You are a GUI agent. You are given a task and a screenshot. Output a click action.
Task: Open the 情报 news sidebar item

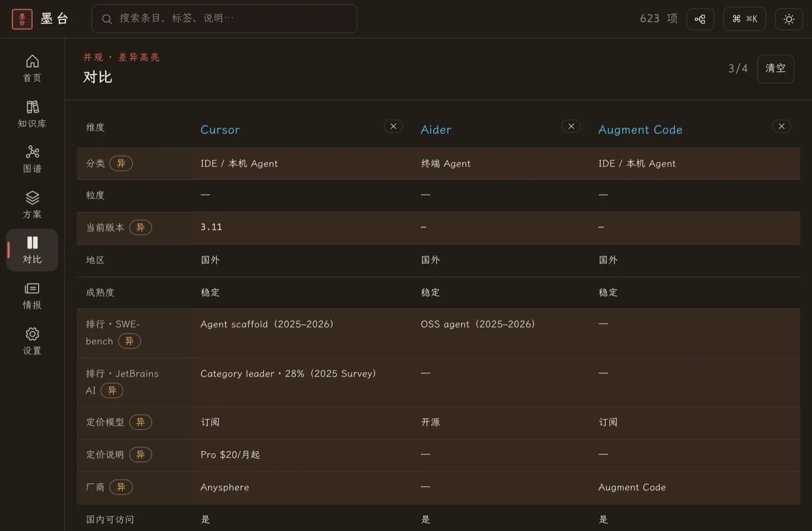point(32,295)
